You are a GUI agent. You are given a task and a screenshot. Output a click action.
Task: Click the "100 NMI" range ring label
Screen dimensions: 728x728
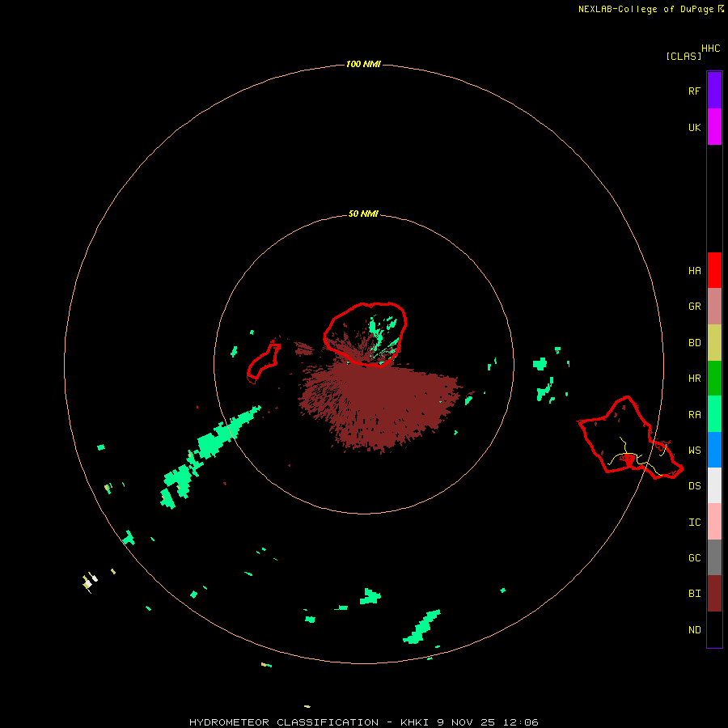(x=363, y=64)
